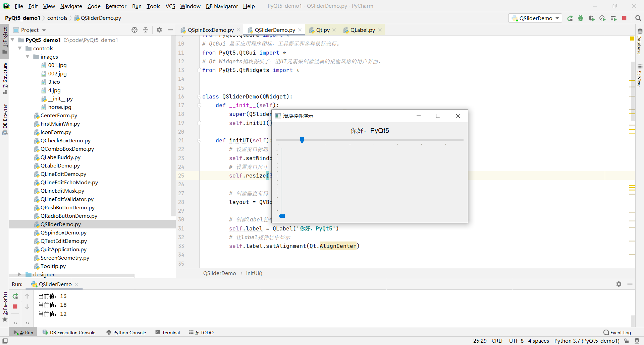Click the Rerun QSliderDemo toolbar icon

(570, 18)
